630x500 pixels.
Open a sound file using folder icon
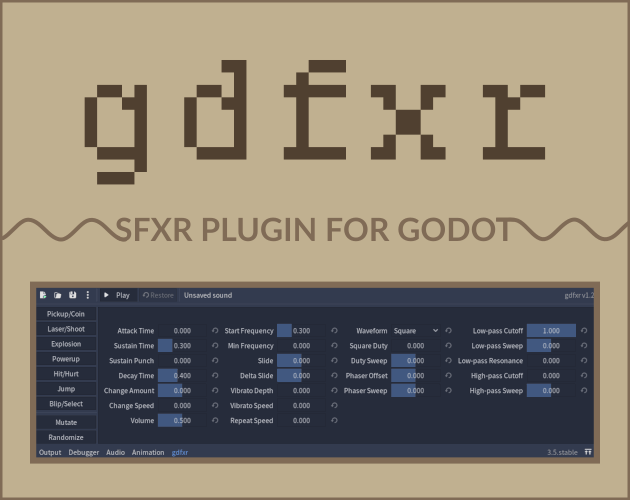pos(57,295)
